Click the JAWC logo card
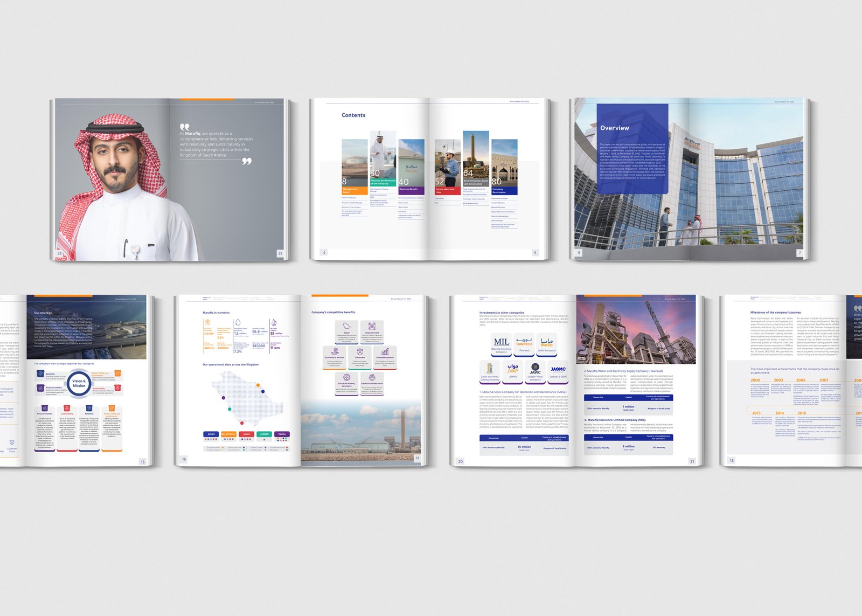Viewport: 862px width, 616px height. [x=535, y=370]
